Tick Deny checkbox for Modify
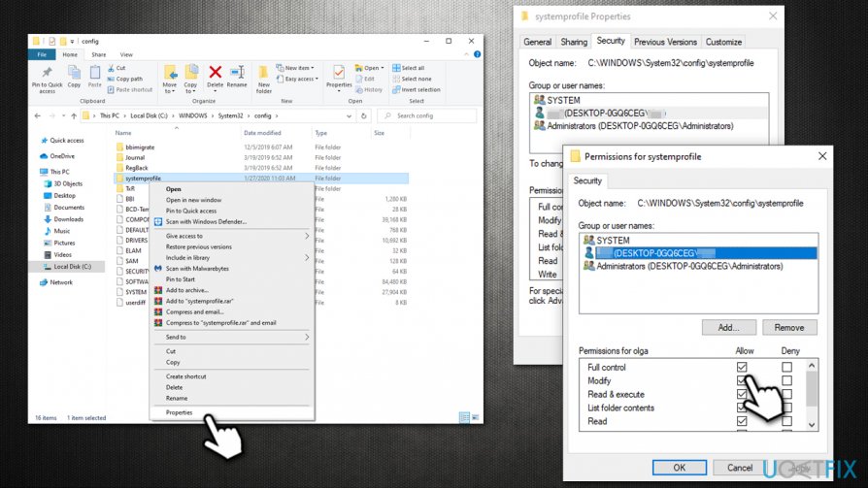868x489 pixels. (x=786, y=380)
